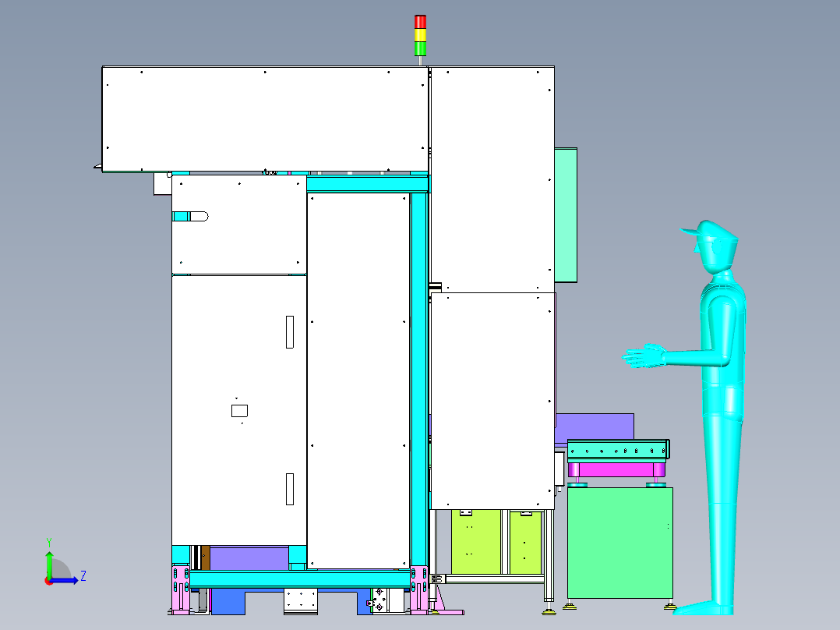
Task: Select the tall cyan vertical frame column
Action: point(419,380)
